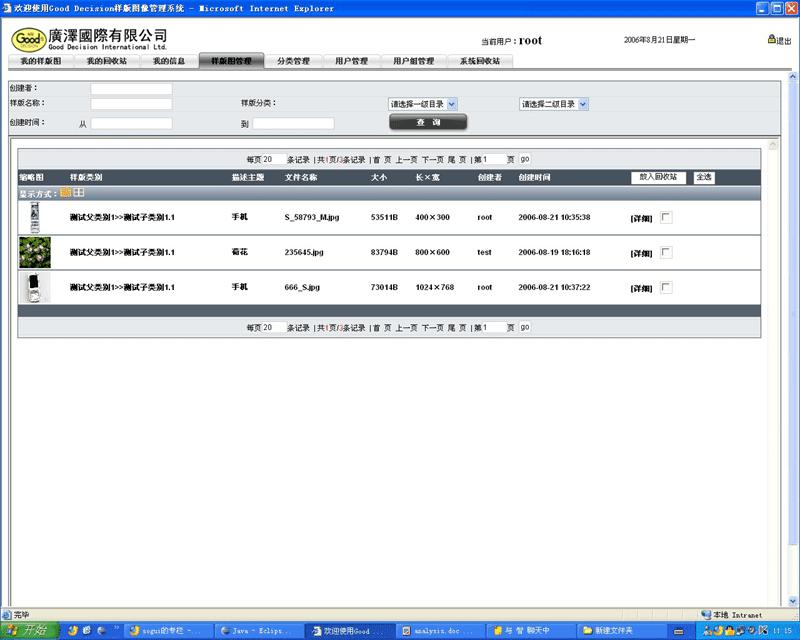Select the 样版图管理 tab
This screenshot has width=800, height=640.
pos(232,61)
